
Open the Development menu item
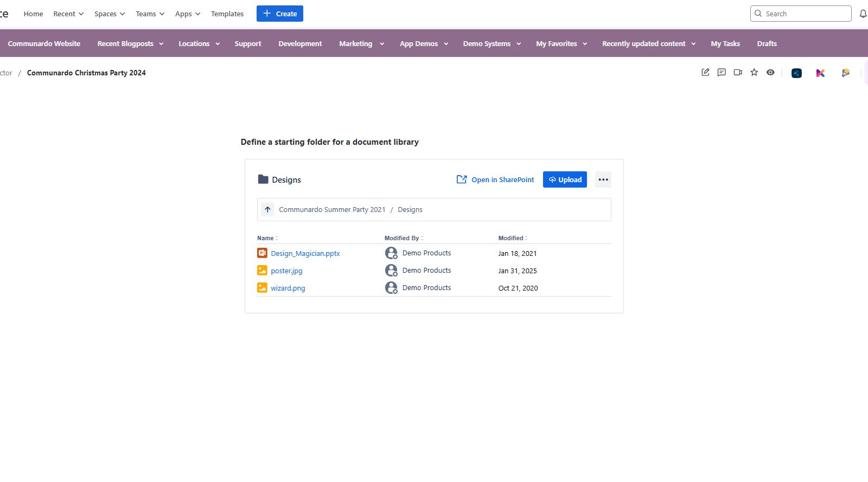[x=300, y=43]
